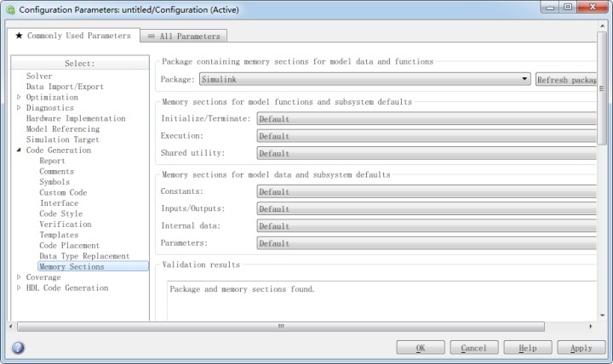Viewport: 613px width, 364px height.
Task: Click the MATLAB title bar icon
Action: point(10,9)
